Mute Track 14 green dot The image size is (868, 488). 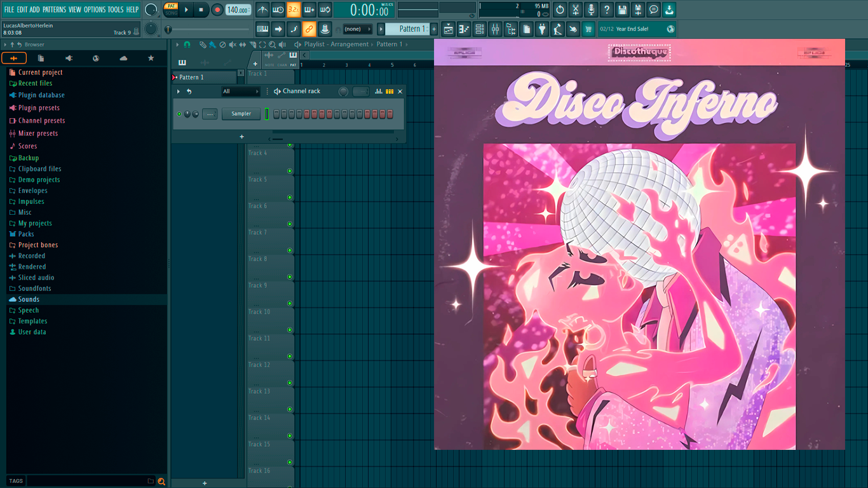[290, 436]
